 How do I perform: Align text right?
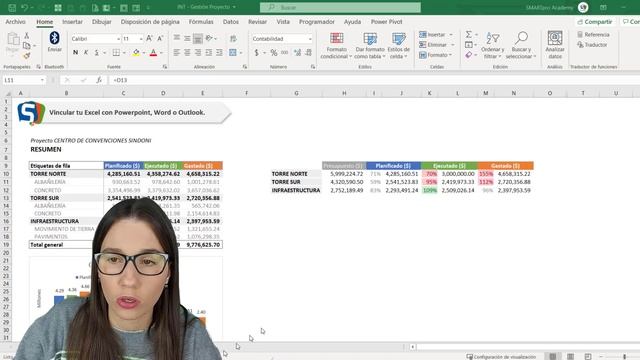(198, 53)
